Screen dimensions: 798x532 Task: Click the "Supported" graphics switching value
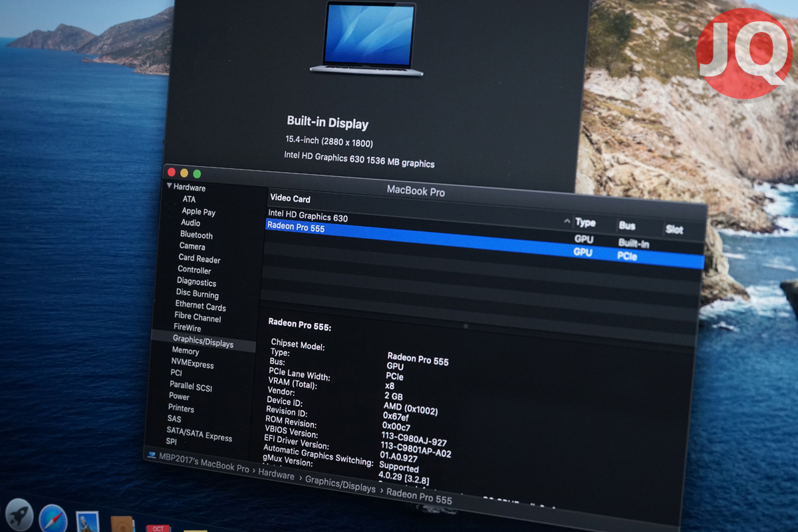tap(399, 467)
